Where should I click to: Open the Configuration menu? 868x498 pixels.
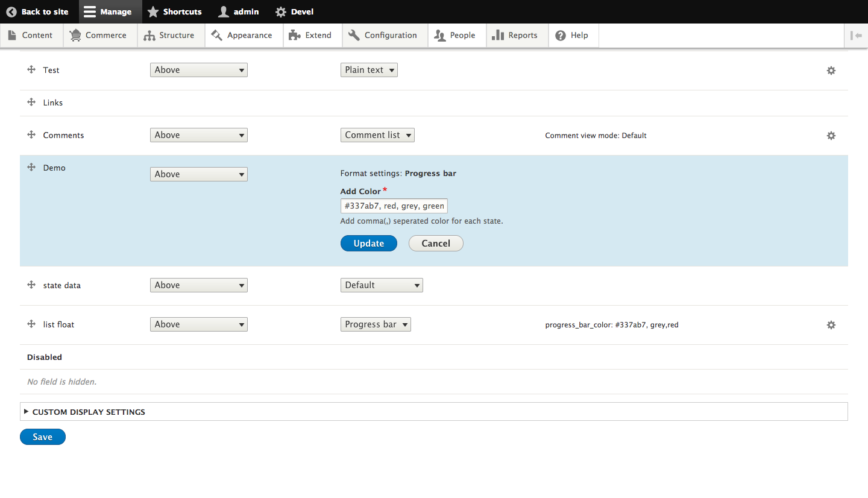point(383,36)
